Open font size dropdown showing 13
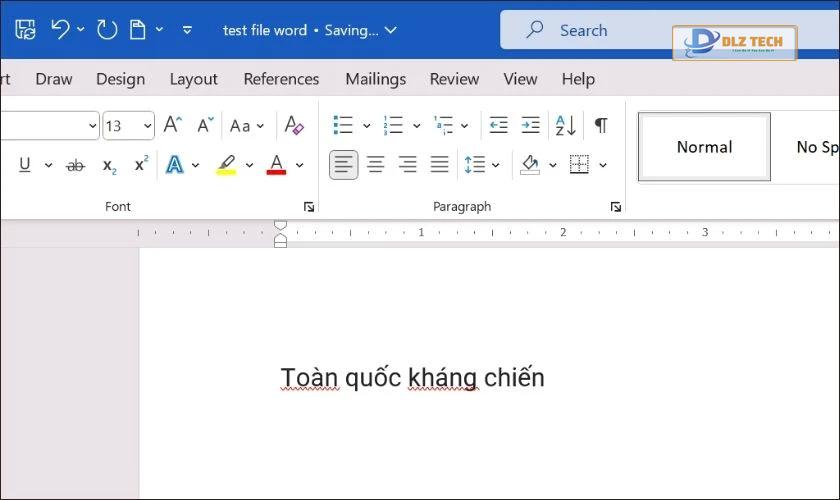840x500 pixels. point(147,126)
